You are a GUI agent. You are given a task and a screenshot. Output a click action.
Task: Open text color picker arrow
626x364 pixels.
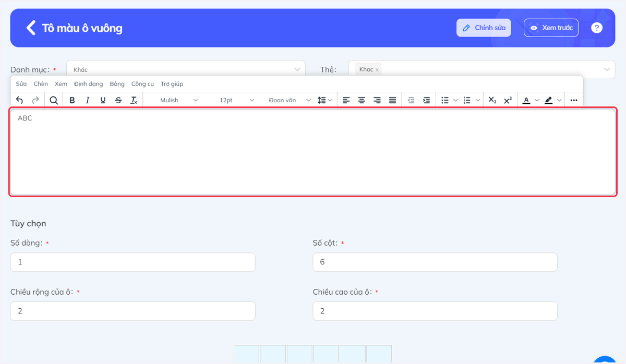pyautogui.click(x=537, y=100)
